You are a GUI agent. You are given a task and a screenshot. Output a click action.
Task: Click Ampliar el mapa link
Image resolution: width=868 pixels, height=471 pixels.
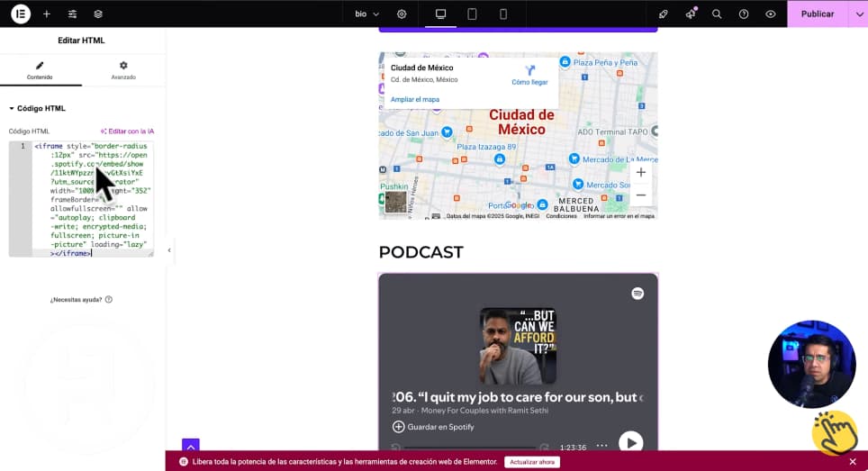[x=415, y=100]
